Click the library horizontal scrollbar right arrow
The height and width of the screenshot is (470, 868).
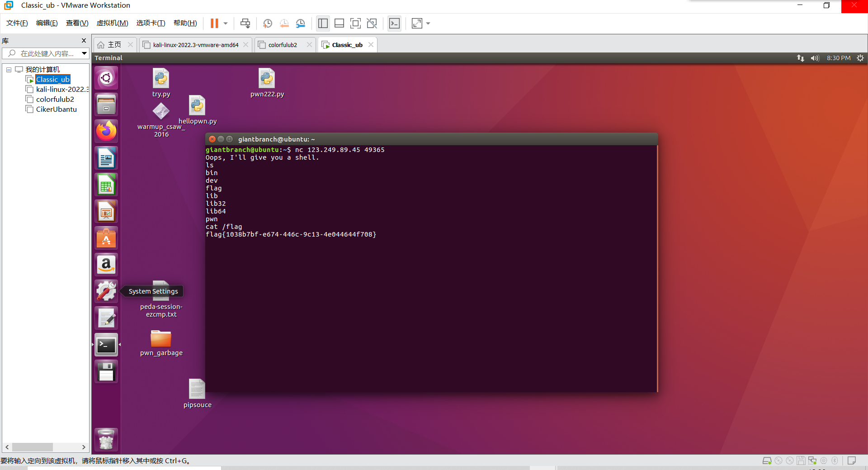(x=84, y=447)
